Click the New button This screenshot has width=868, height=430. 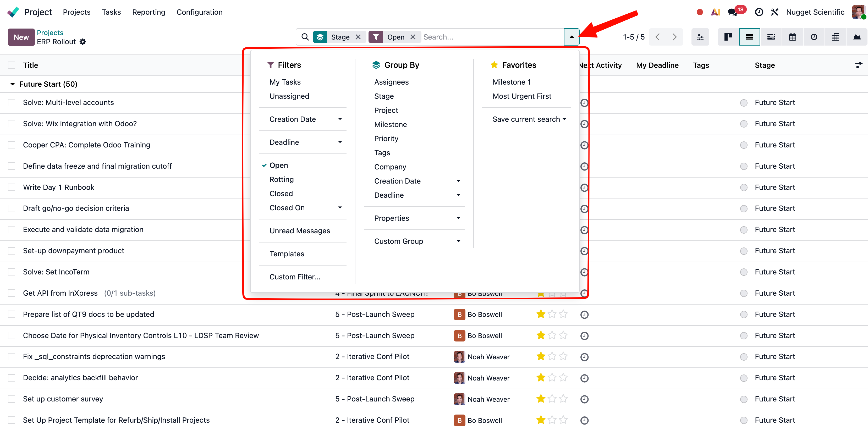(21, 37)
